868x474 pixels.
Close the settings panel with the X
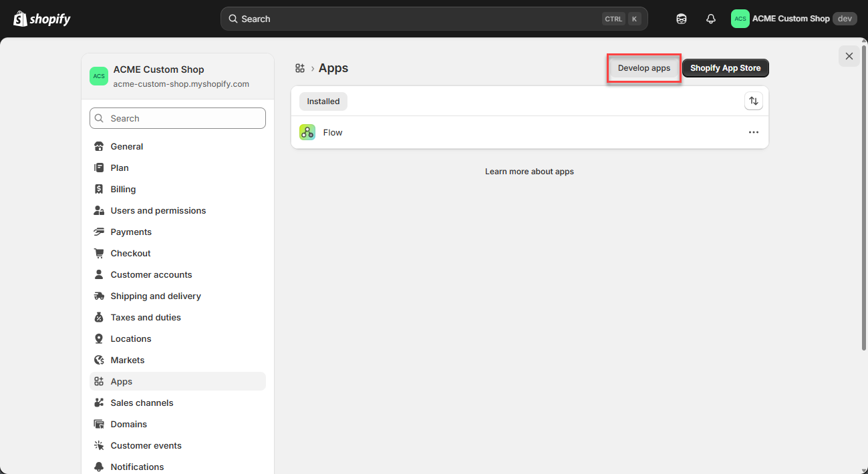(x=849, y=56)
